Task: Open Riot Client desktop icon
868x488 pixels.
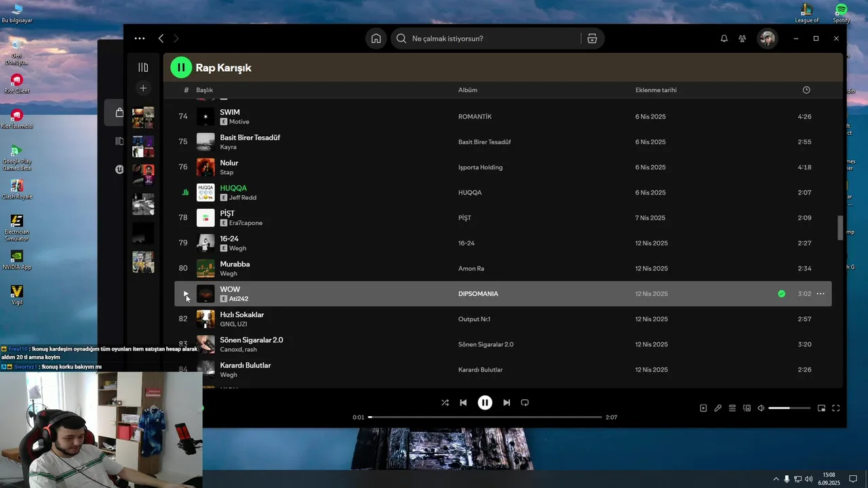Action: click(x=16, y=84)
